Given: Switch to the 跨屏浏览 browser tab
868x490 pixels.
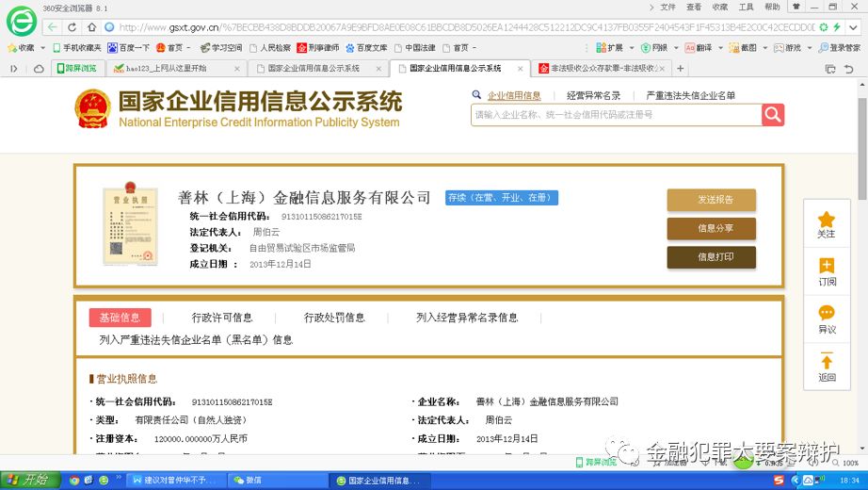Looking at the screenshot, I should point(77,68).
